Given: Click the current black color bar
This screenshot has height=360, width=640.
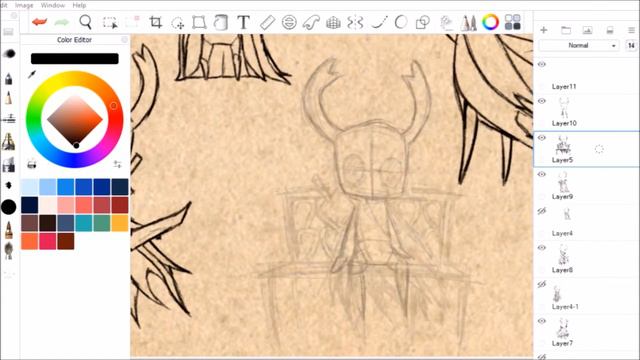Looking at the screenshot, I should pyautogui.click(x=75, y=58).
